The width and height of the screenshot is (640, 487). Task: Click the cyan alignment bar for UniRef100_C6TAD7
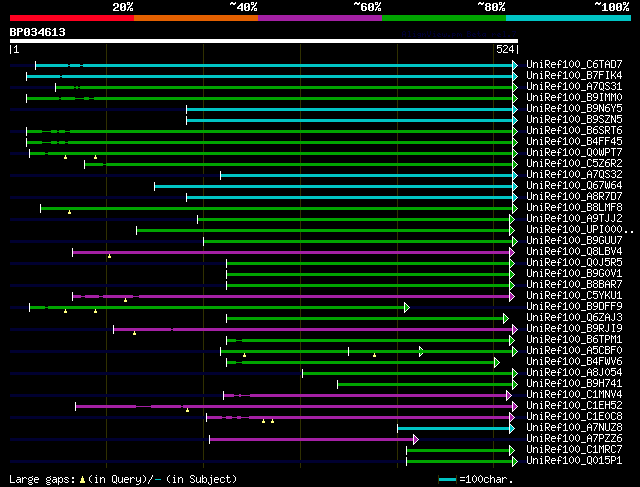tap(274, 65)
